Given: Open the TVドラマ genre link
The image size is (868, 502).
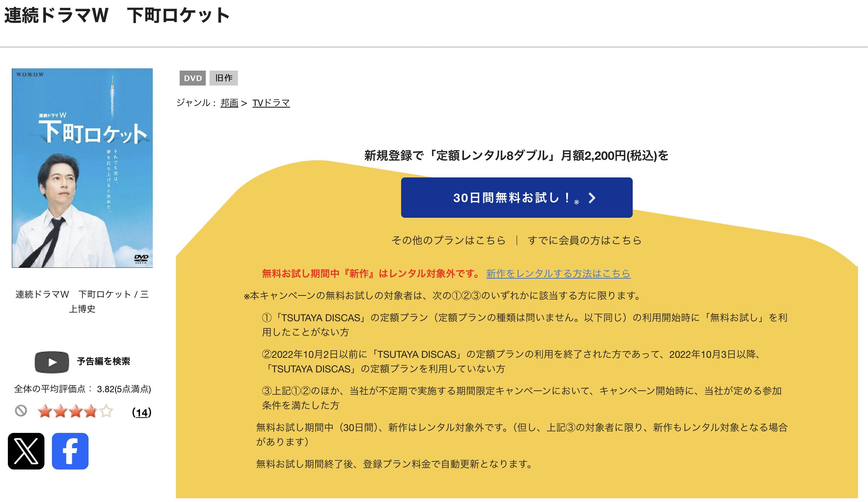Looking at the screenshot, I should [271, 103].
